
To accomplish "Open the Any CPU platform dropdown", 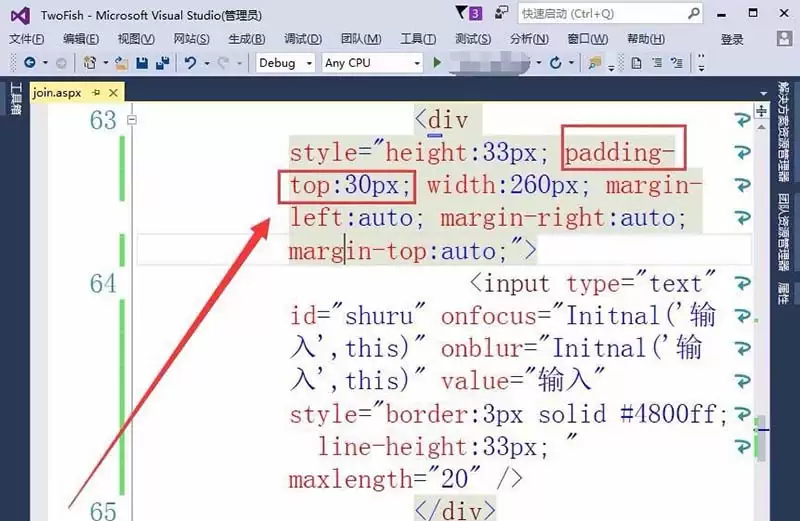I will (372, 62).
